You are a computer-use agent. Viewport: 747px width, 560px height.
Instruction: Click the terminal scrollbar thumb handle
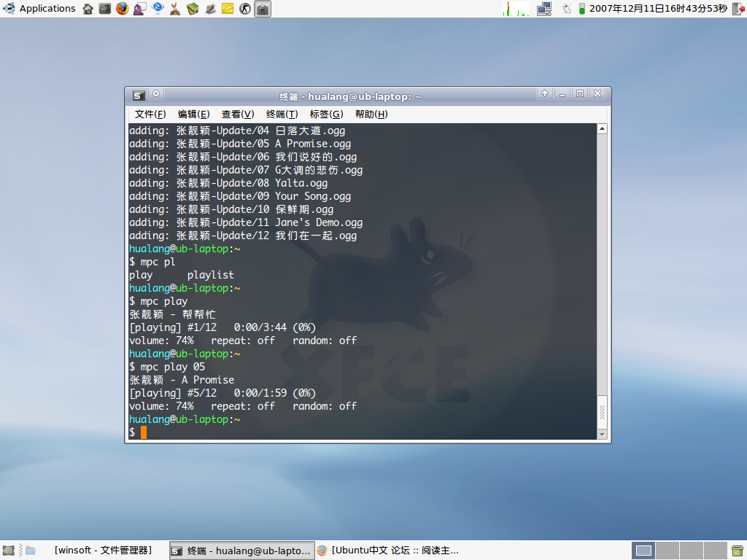point(602,412)
